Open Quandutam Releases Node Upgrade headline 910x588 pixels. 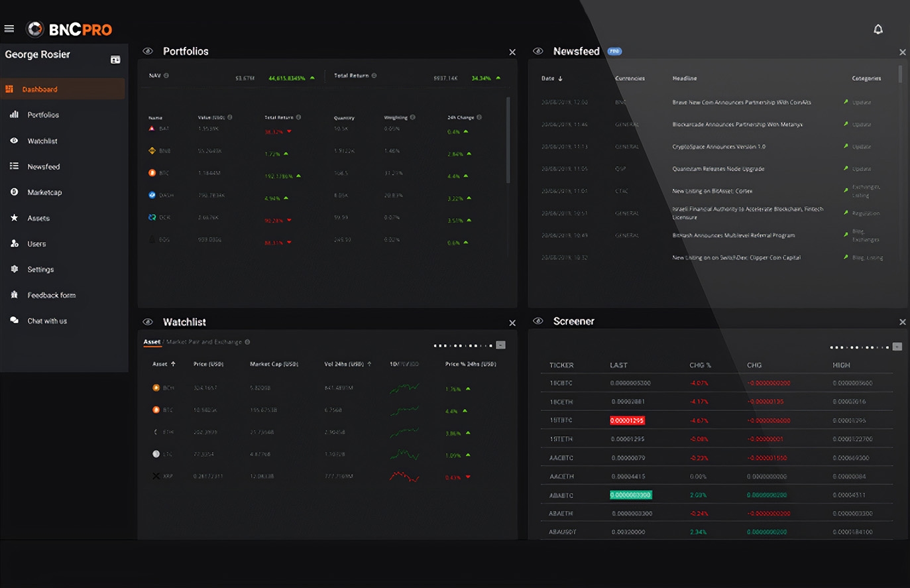(718, 168)
